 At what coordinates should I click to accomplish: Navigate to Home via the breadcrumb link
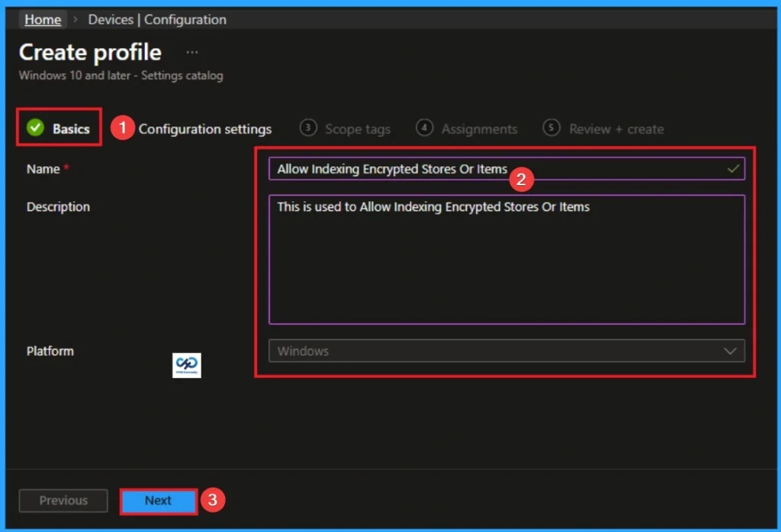coord(42,19)
